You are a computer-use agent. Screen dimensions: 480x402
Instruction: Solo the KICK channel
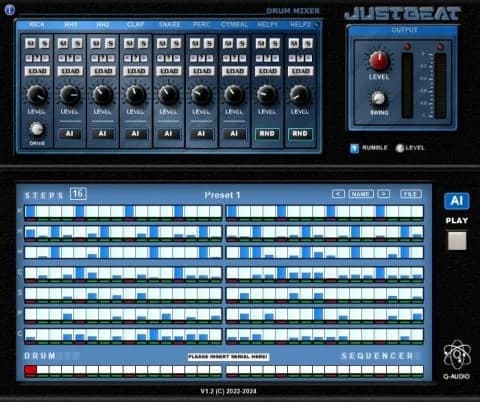[x=44, y=43]
